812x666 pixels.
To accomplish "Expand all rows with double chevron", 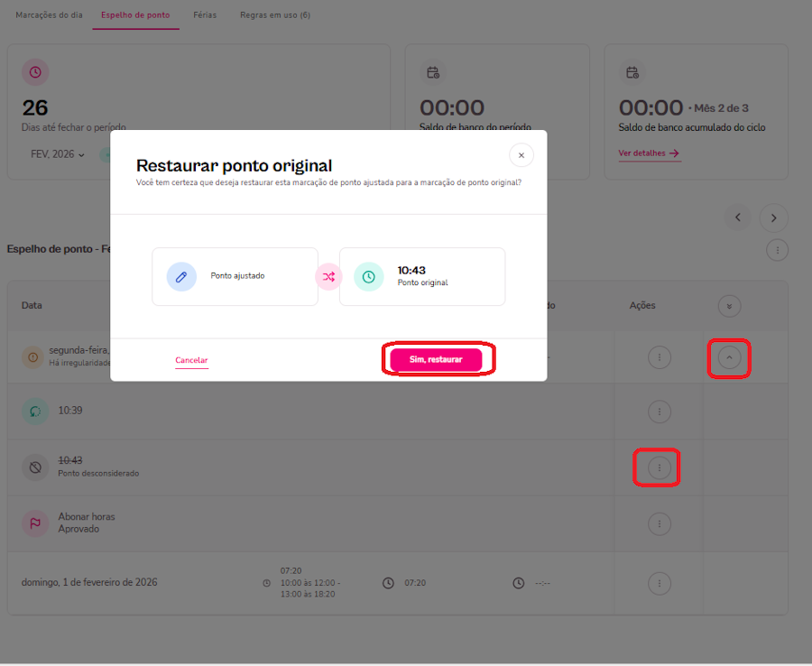I will 730,306.
